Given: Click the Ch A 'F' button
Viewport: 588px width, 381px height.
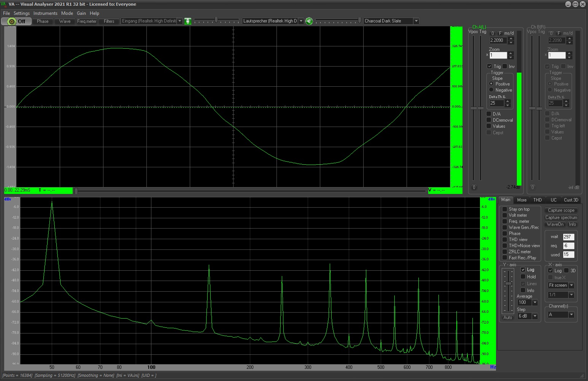Looking at the screenshot, I should 500,33.
